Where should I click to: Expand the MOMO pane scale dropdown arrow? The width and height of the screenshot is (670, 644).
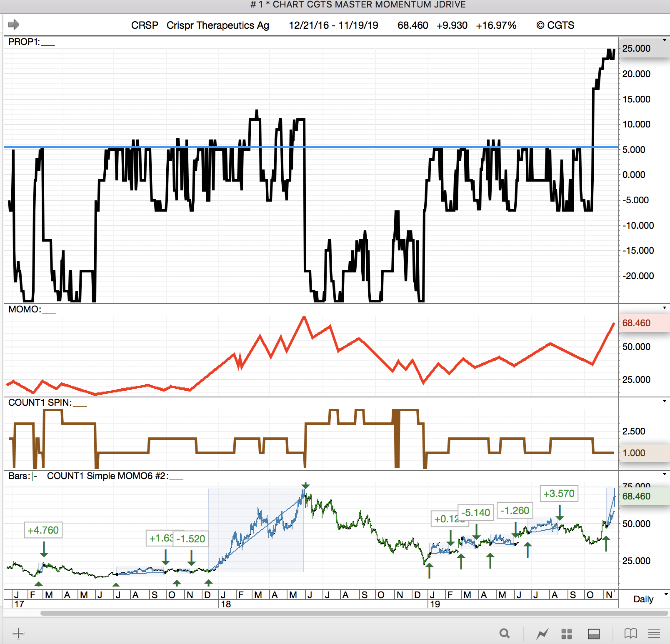click(664, 308)
